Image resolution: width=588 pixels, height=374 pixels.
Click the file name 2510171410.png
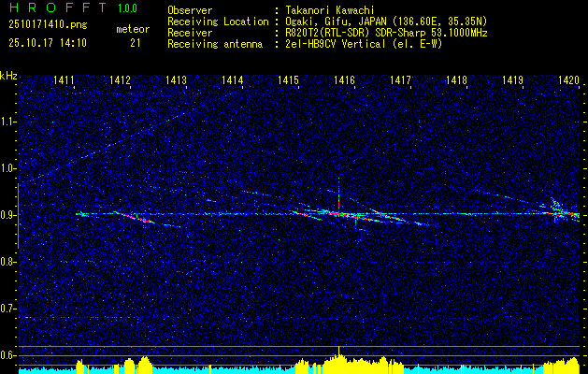(48, 25)
